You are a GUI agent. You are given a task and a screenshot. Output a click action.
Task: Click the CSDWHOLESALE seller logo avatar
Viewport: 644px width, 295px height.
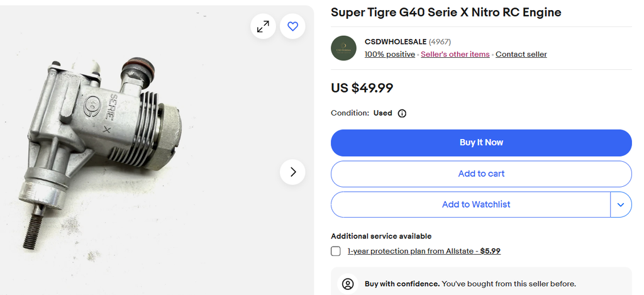[x=343, y=48]
